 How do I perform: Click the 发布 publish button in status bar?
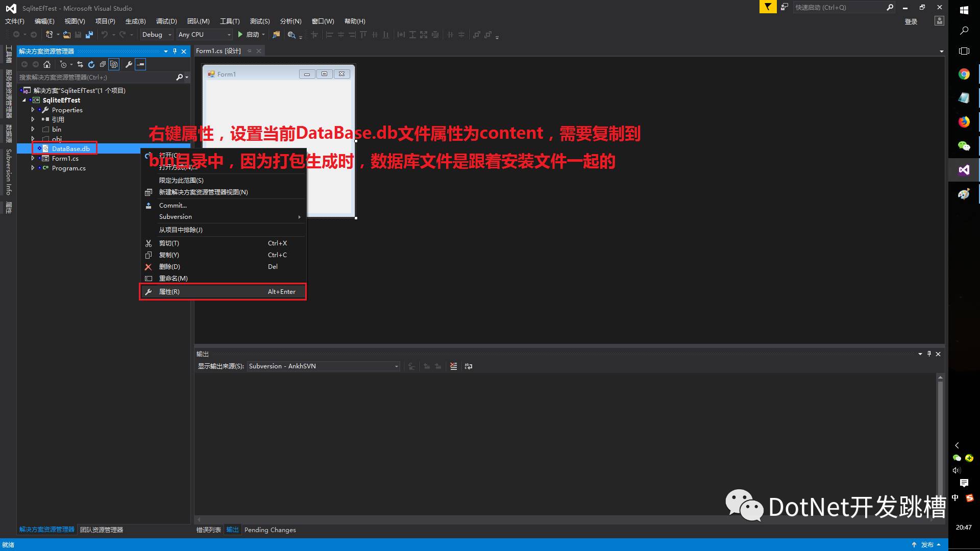coord(927,545)
